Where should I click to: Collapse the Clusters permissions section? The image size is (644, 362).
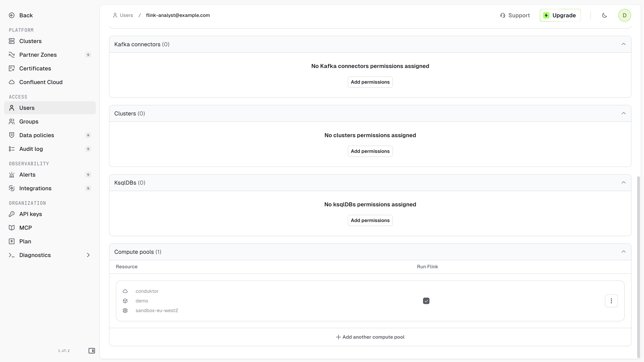tap(623, 113)
